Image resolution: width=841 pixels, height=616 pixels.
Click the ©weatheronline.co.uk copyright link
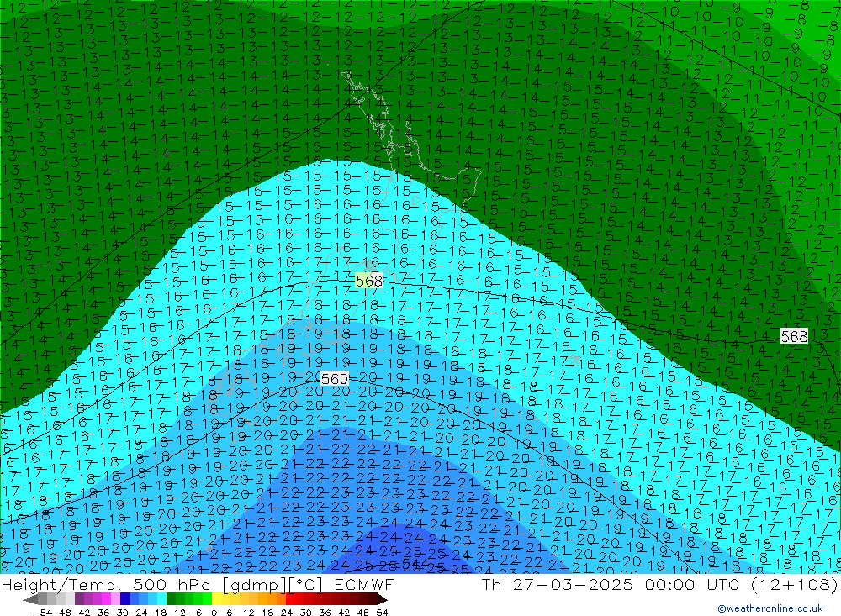click(x=770, y=608)
